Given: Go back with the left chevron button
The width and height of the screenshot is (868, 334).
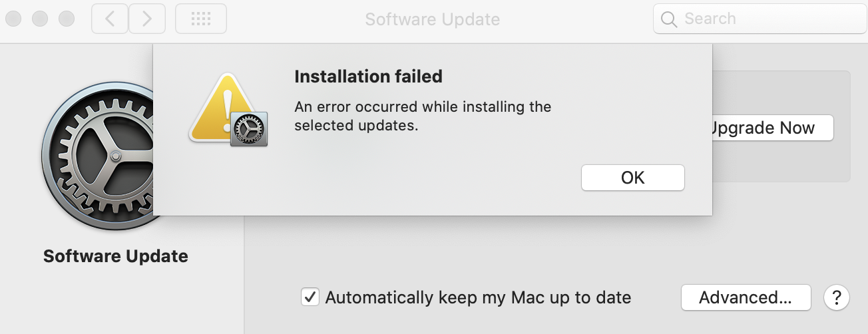Looking at the screenshot, I should (x=110, y=19).
